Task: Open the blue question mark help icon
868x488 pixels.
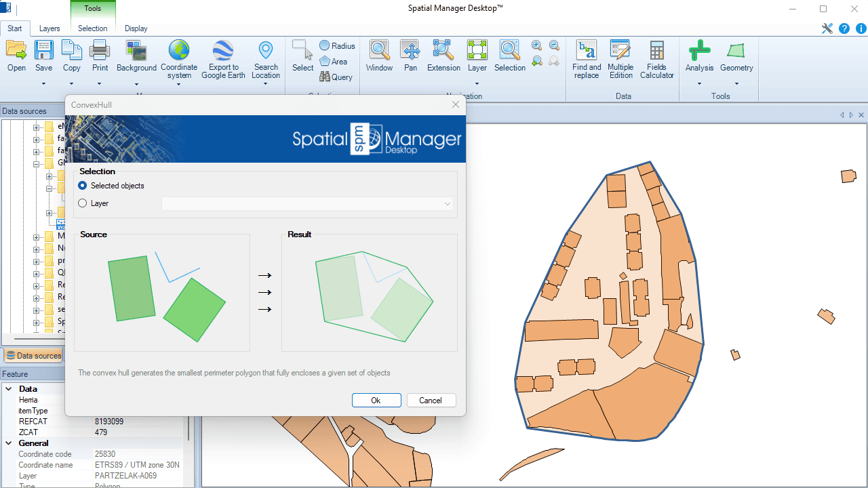Action: (x=844, y=28)
